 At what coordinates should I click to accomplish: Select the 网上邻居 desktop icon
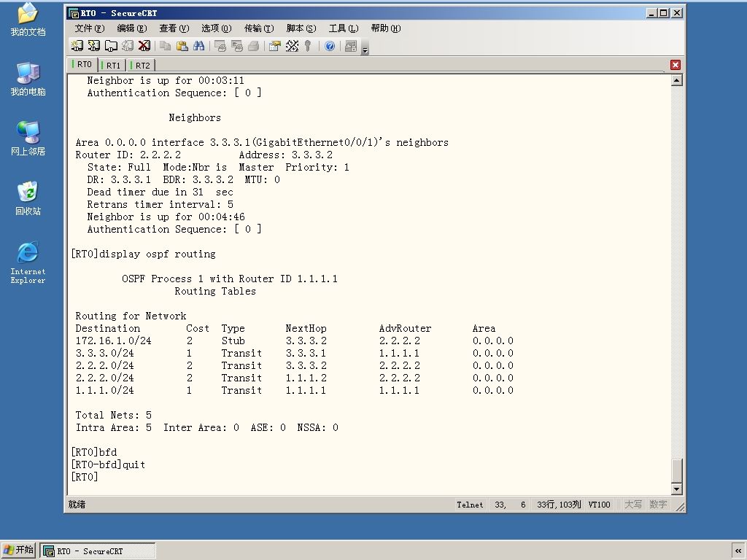pos(28,139)
